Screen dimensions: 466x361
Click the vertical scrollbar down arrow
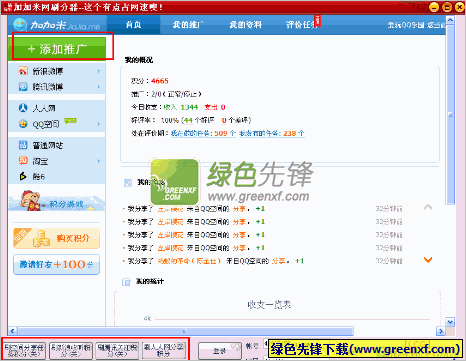pyautogui.click(x=450, y=322)
